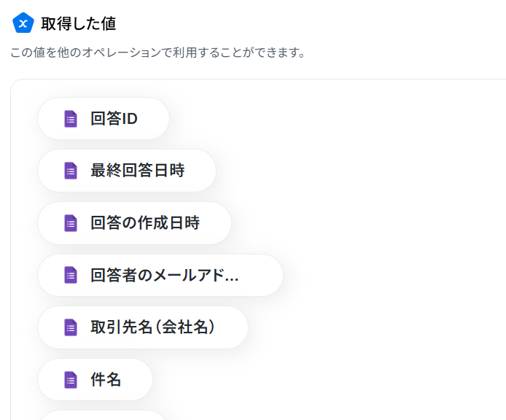Viewport: 506px width, 420px height.
Task: Click the form icon beside 最終回答日時
Action: coord(71,171)
